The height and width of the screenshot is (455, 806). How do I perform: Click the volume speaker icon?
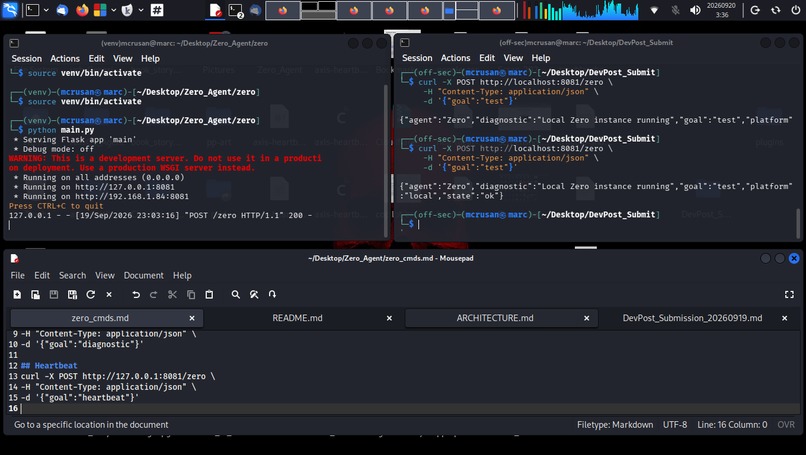tap(695, 10)
